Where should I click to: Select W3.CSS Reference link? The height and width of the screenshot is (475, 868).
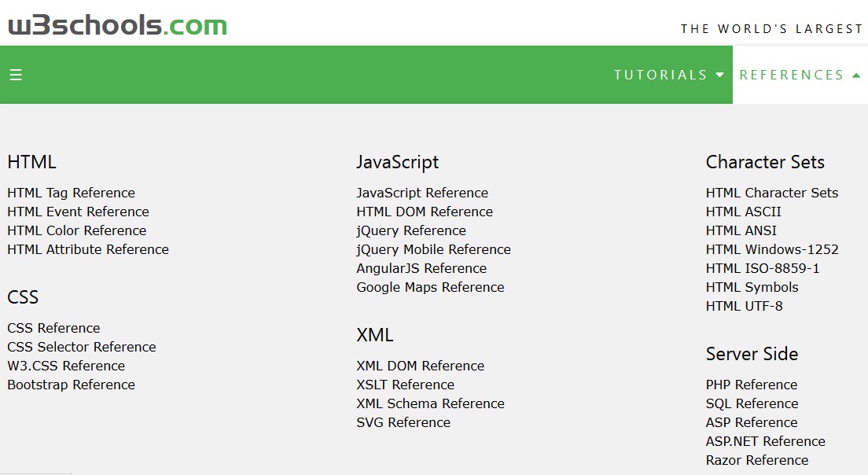point(66,366)
